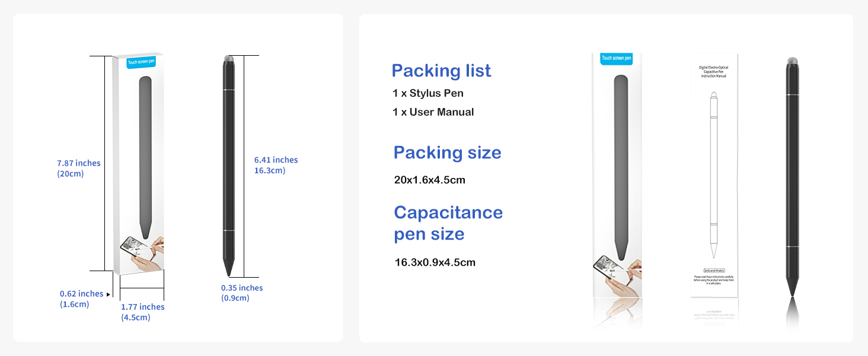Click the '0.62 inches (1.6cm)' depth label
This screenshot has height=356, width=868.
pos(81,299)
